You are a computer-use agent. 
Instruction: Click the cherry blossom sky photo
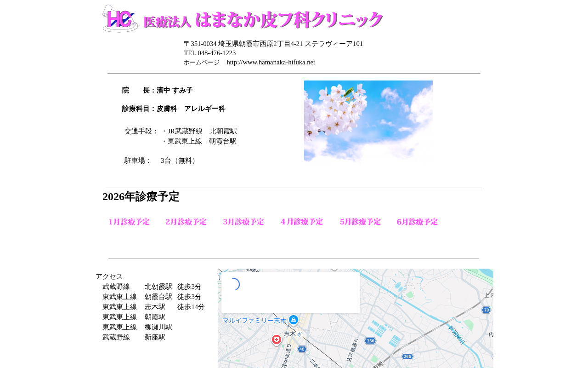point(368,122)
